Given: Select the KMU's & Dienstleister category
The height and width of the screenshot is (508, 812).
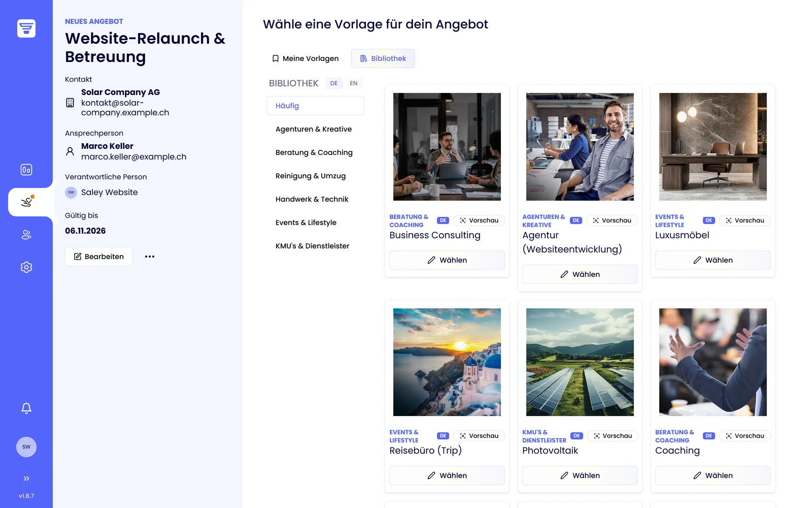Looking at the screenshot, I should coord(316,246).
